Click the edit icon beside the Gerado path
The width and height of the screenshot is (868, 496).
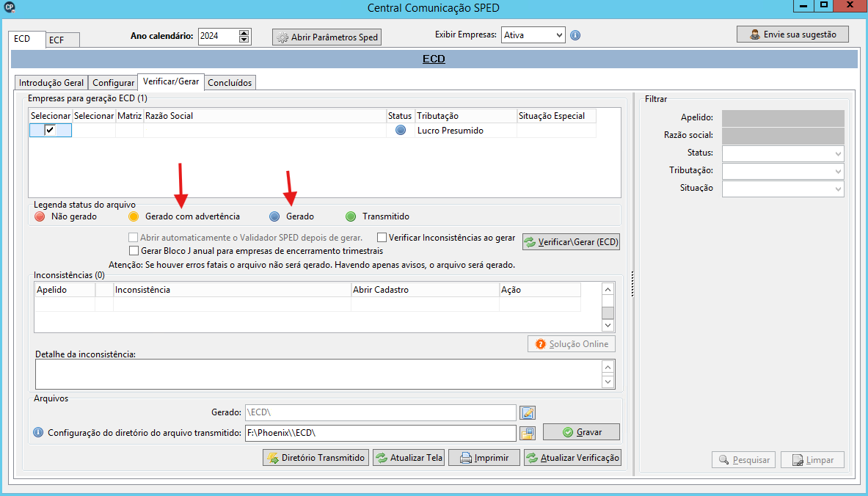[527, 412]
